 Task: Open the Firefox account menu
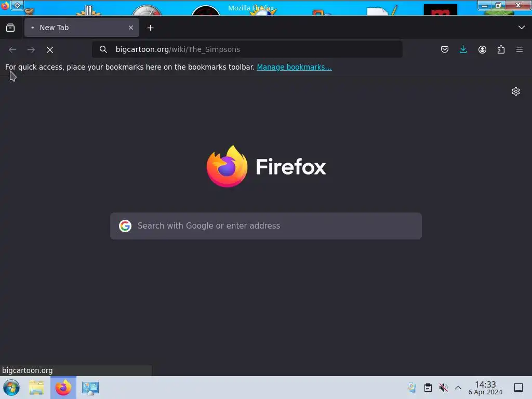482,49
